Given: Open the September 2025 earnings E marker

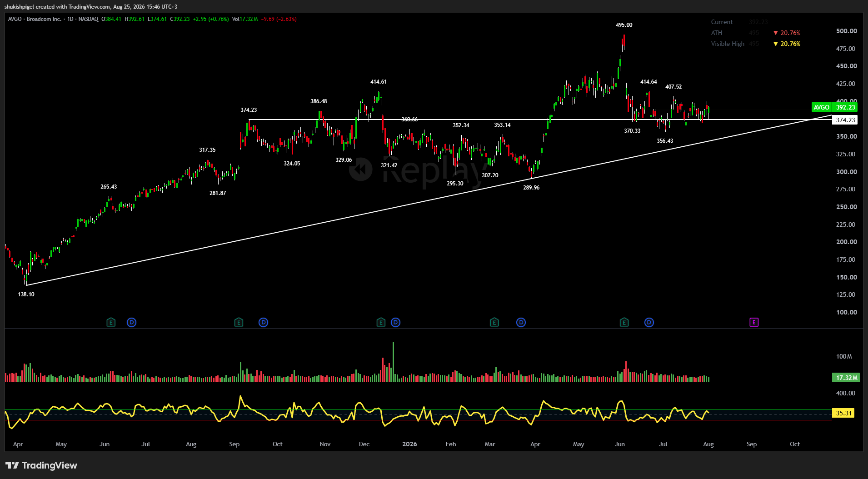Looking at the screenshot, I should tap(239, 322).
